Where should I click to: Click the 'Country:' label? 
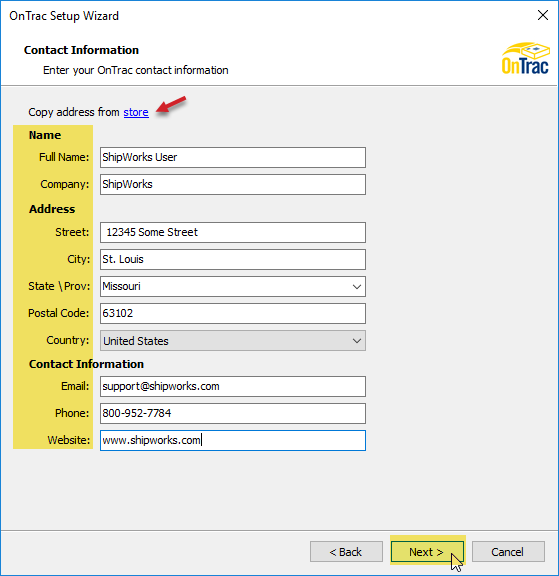point(68,340)
